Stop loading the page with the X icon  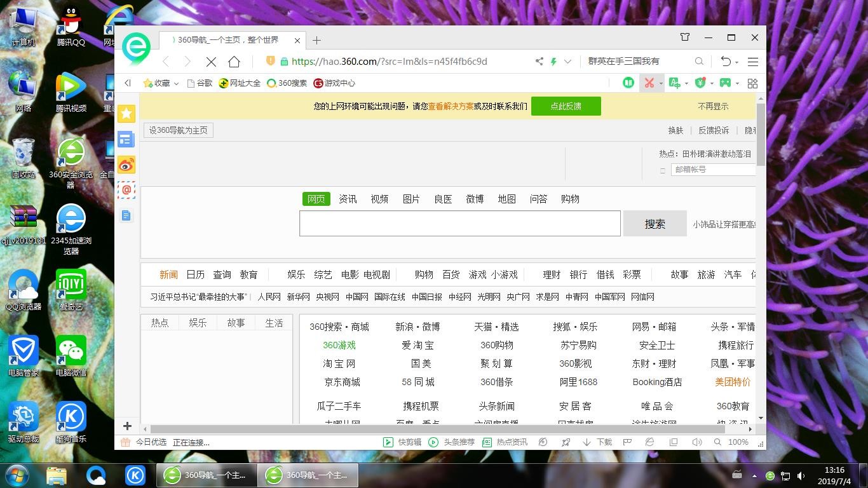211,62
